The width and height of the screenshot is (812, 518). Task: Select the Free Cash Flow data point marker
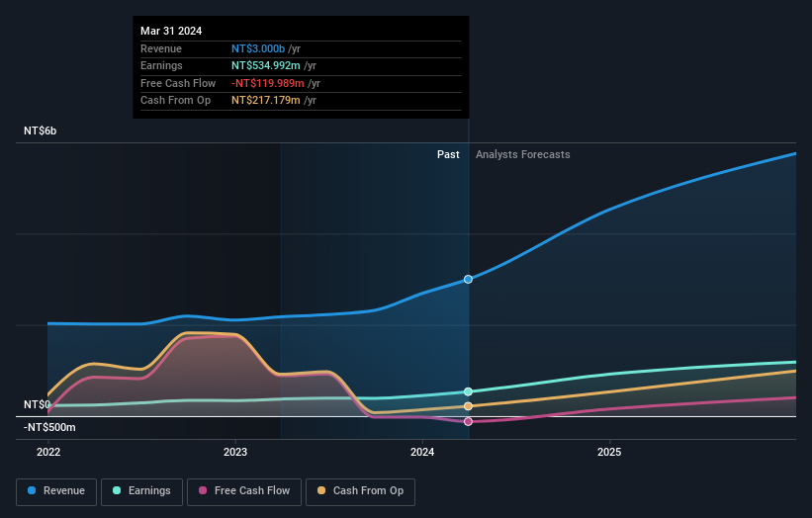[x=468, y=422]
